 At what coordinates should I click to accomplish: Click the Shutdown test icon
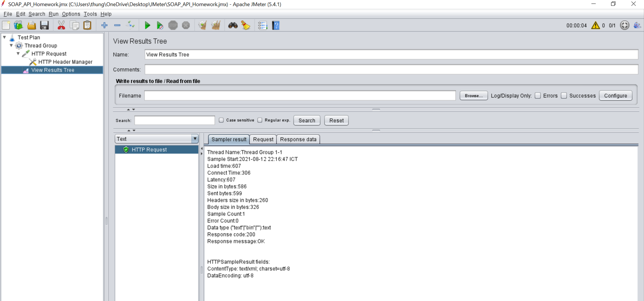point(186,25)
